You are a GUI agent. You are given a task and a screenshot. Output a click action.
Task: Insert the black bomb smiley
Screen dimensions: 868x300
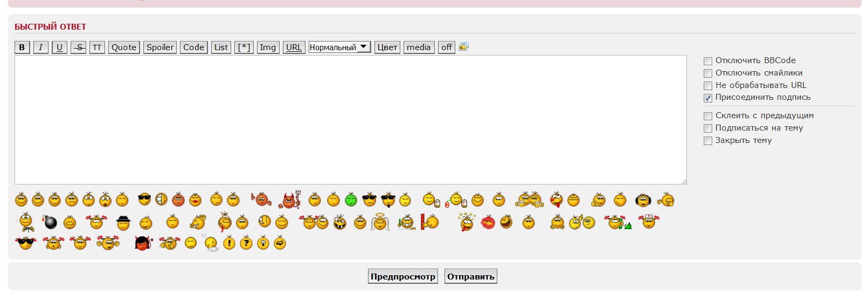pos(50,222)
